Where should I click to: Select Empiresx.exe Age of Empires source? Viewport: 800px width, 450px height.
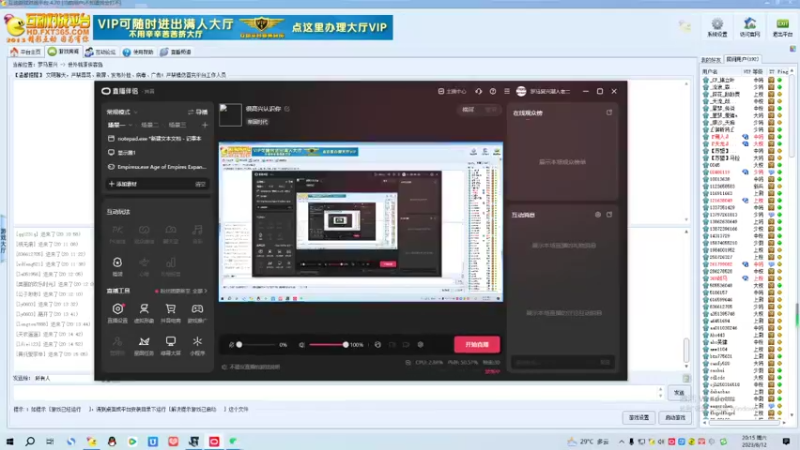(156, 167)
